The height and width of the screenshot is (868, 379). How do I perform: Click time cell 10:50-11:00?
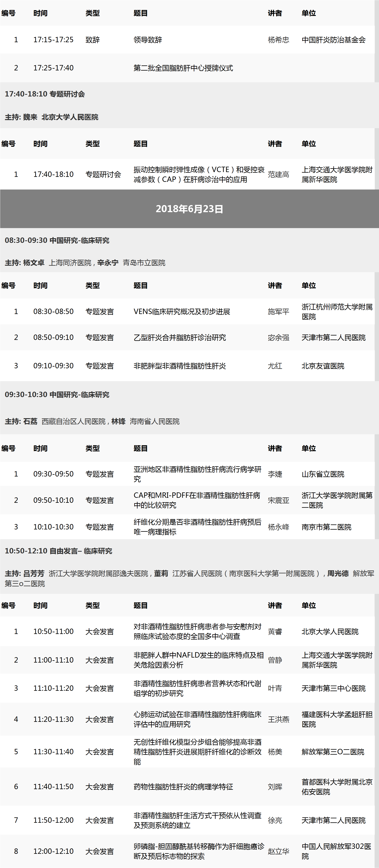click(x=53, y=631)
